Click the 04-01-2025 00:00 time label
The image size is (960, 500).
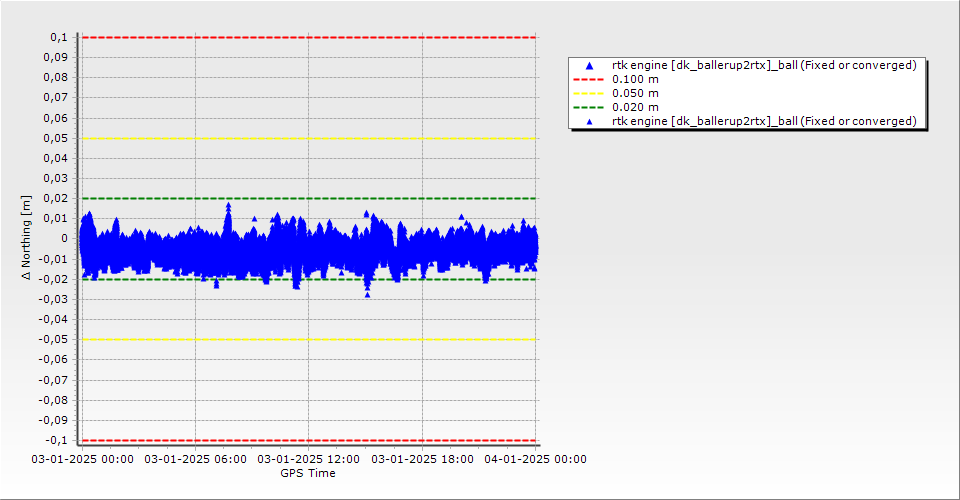[536, 459]
